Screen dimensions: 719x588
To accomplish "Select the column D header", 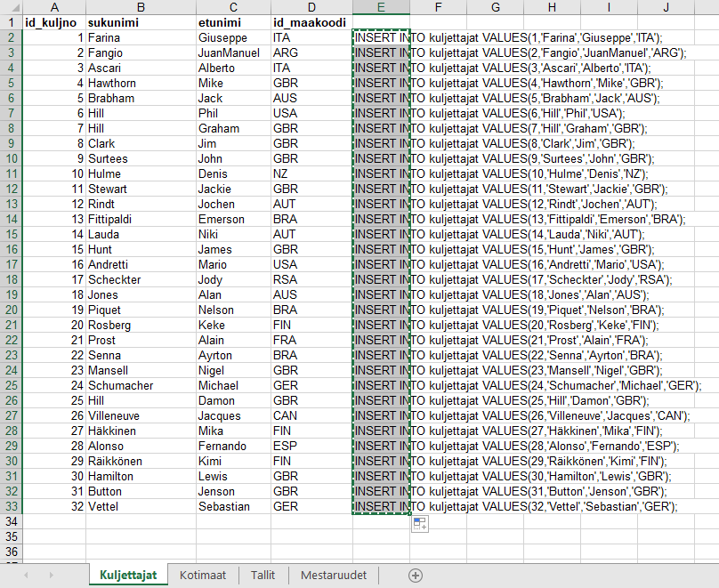I will 311,7.
